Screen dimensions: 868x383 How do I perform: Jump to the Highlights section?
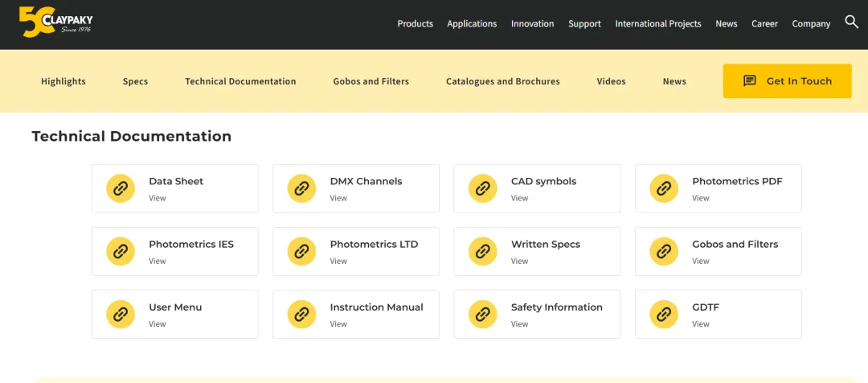(63, 81)
